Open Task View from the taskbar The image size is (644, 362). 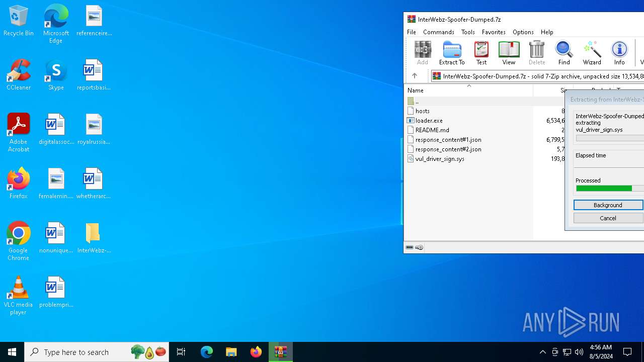tap(181, 352)
